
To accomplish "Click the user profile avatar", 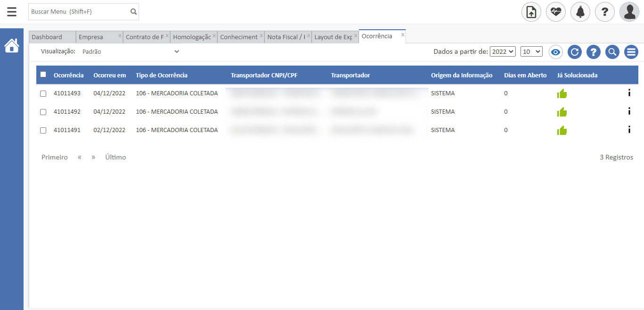I will [629, 12].
